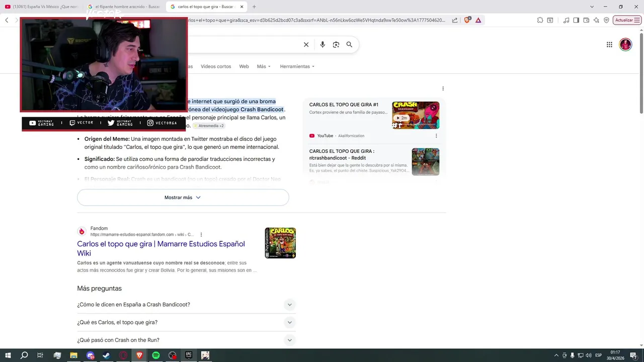The image size is (644, 362).
Task: Open the AI overview three-dot options
Action: (443, 88)
